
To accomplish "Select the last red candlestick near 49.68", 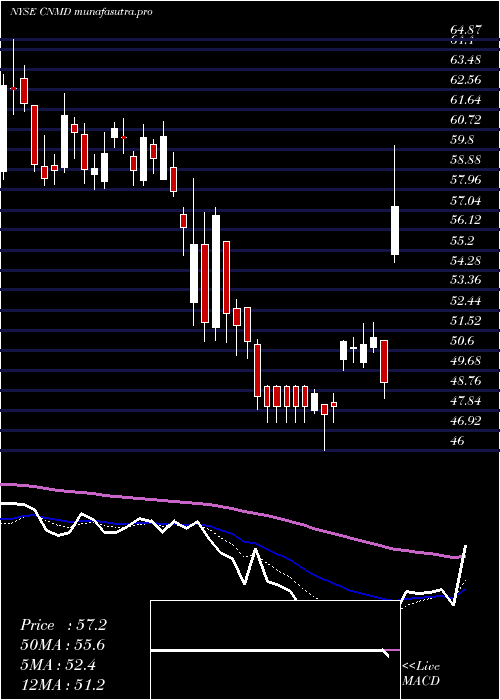I will click(384, 361).
